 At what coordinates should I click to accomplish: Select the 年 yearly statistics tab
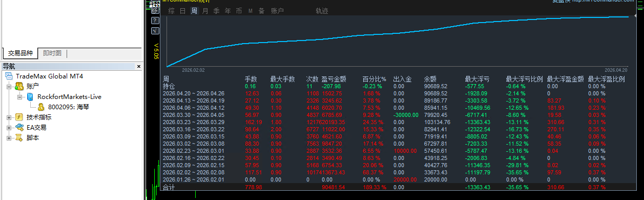click(x=228, y=11)
